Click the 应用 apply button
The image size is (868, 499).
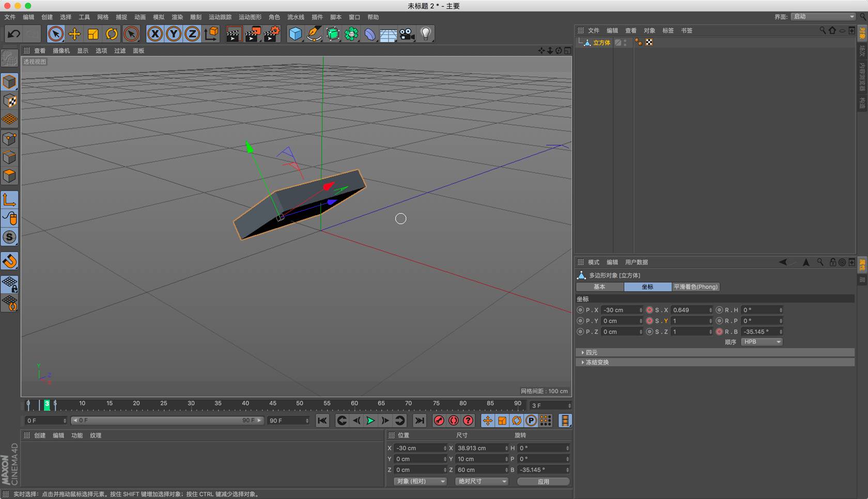544,481
